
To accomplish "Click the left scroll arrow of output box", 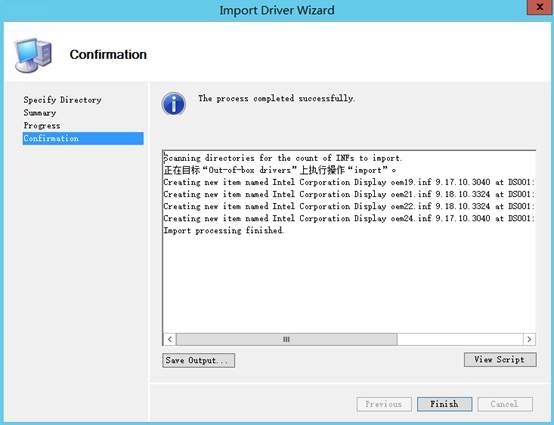I will 170,339.
